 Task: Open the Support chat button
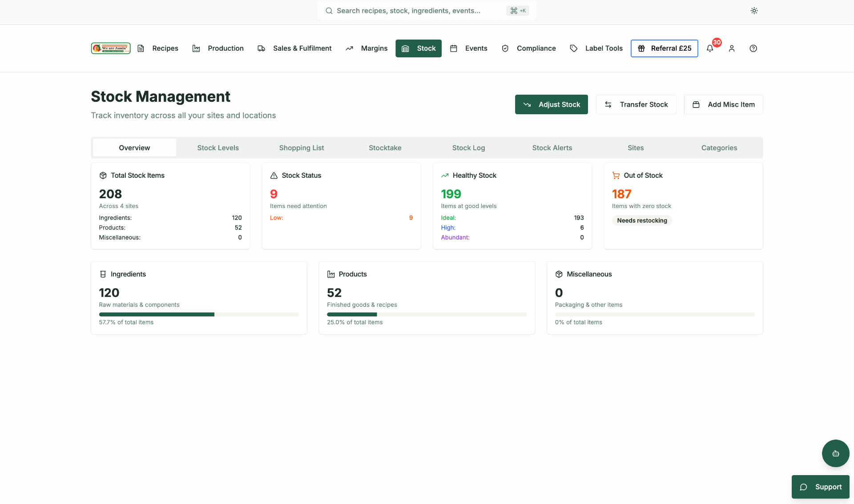pos(821,487)
